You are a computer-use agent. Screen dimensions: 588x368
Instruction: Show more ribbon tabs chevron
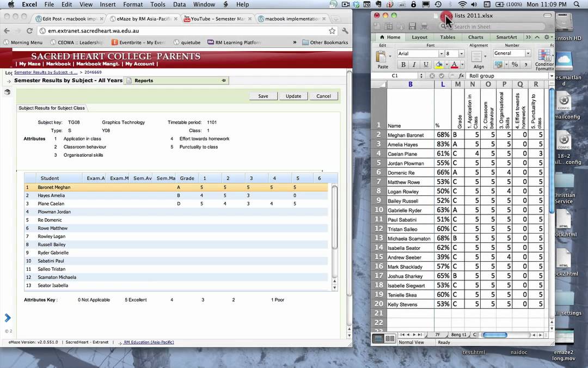[528, 37]
